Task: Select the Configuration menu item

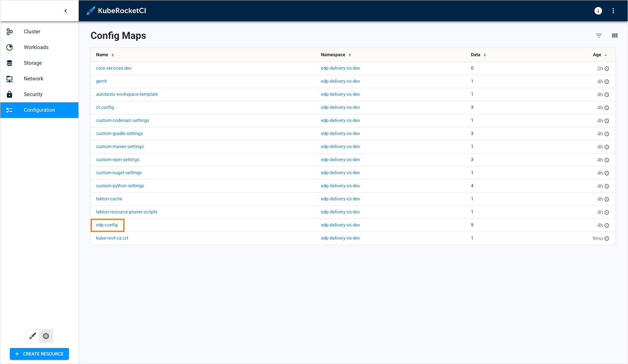Action: coord(40,110)
